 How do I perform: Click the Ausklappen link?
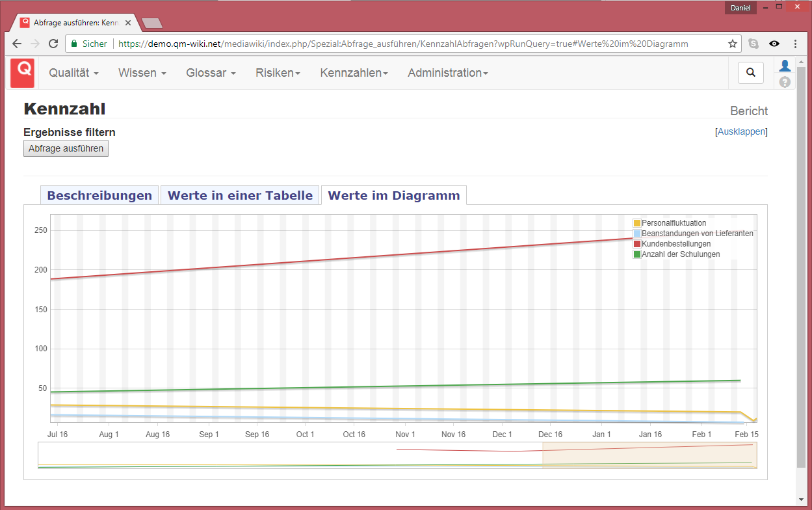pyautogui.click(x=741, y=131)
